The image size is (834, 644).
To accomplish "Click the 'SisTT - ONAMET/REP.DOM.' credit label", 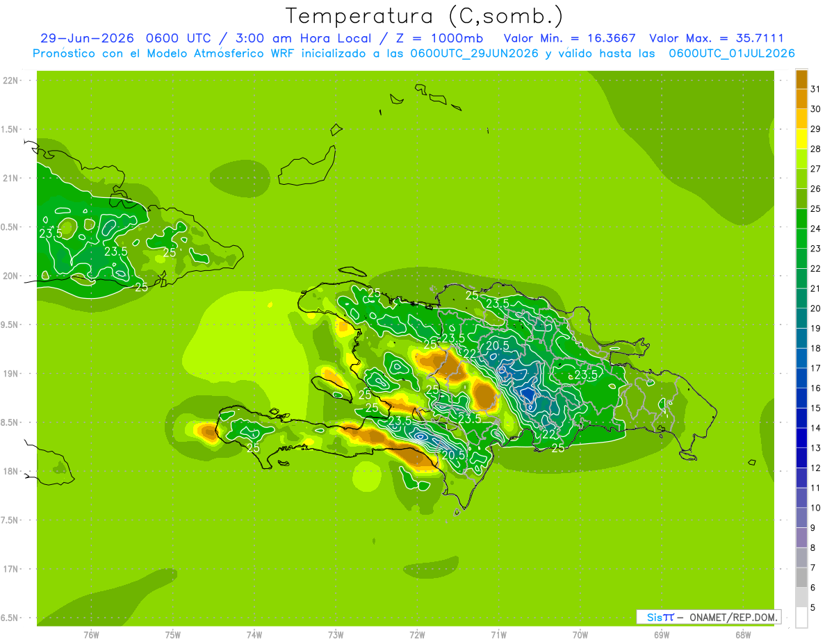I will (x=709, y=617).
